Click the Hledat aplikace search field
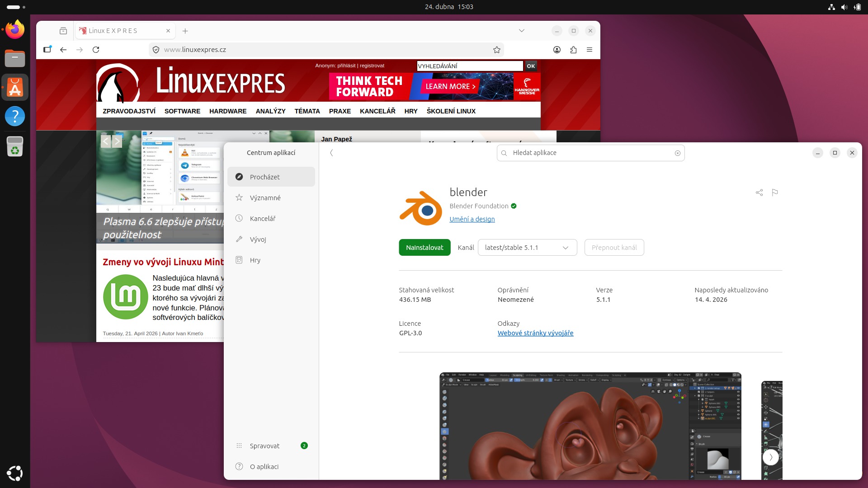This screenshot has height=488, width=868. (x=588, y=153)
